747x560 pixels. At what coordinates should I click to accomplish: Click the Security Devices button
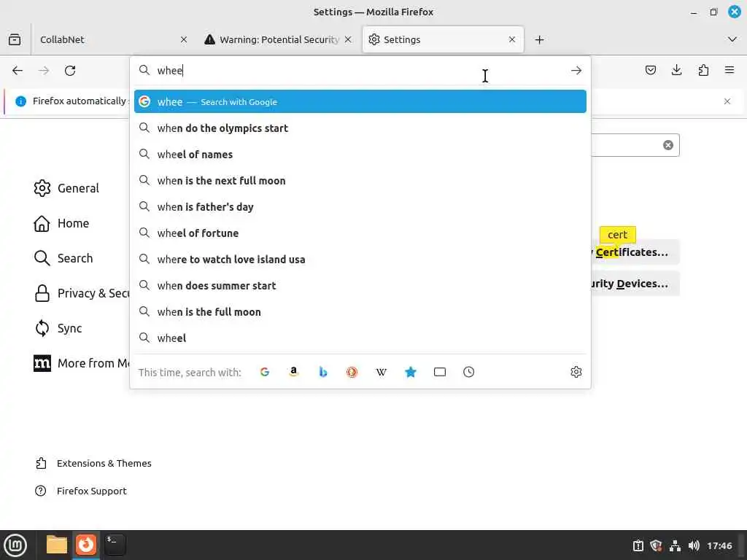point(635,284)
